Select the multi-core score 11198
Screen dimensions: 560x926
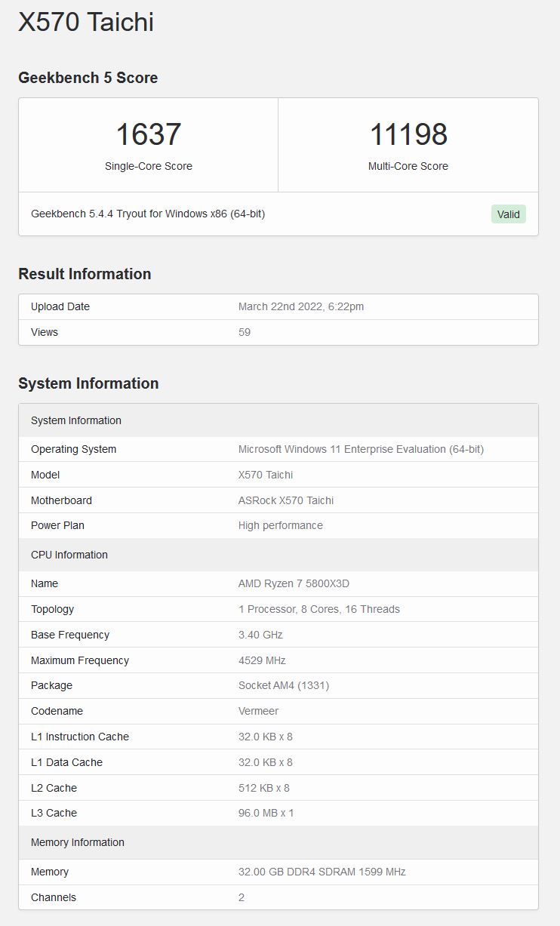[x=408, y=135]
